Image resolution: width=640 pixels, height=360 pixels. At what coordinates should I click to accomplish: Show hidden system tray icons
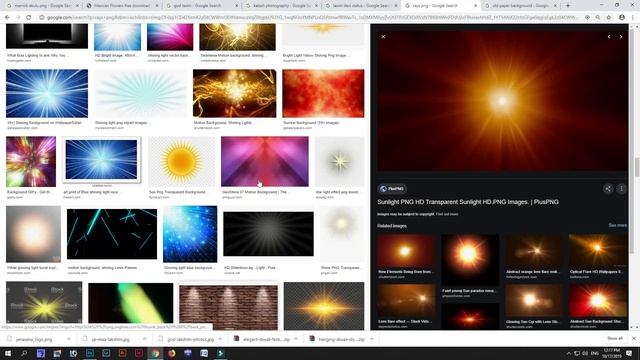click(568, 353)
